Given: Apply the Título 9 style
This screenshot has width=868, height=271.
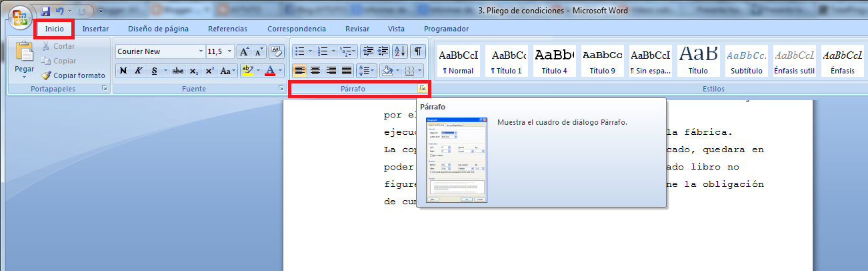Looking at the screenshot, I should click(602, 61).
